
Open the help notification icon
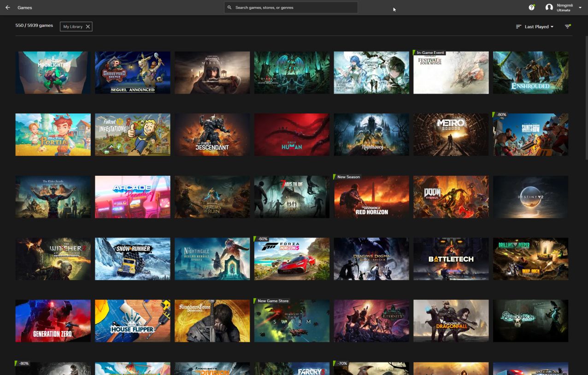click(531, 7)
